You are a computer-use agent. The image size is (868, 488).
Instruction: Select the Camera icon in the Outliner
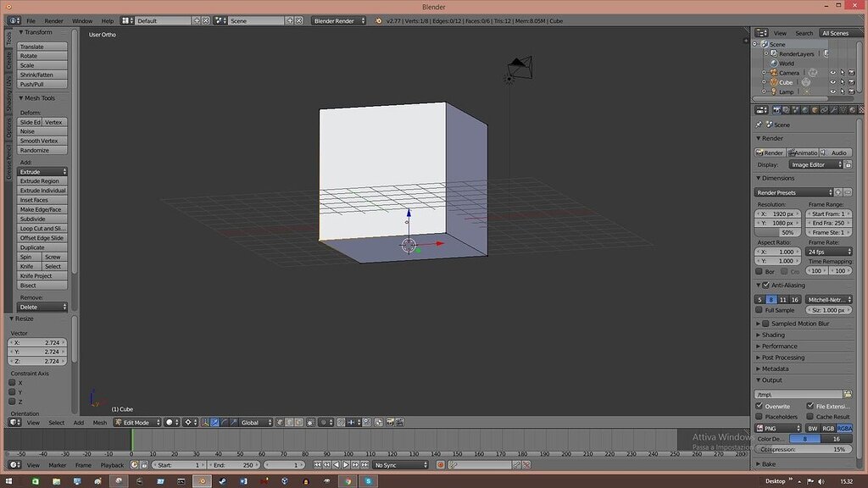774,72
